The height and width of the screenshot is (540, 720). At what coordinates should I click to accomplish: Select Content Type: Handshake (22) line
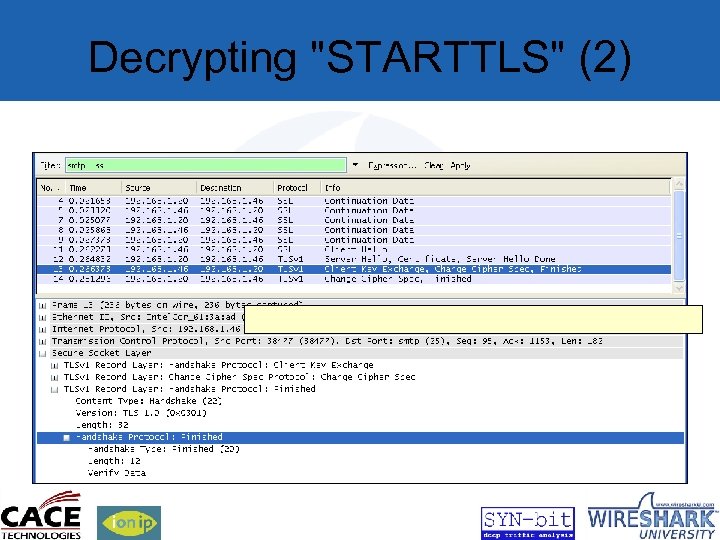click(148, 401)
